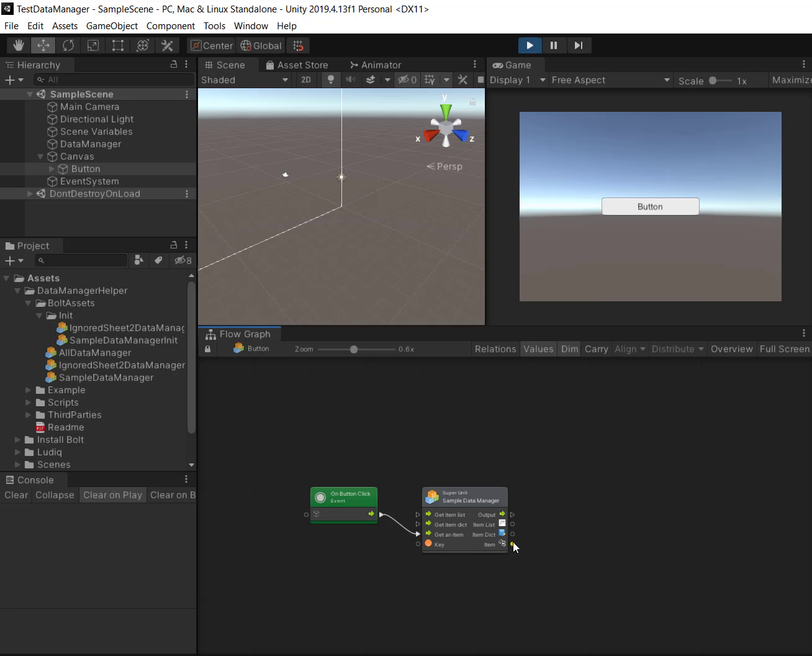Switch to the Asset Store tab

[297, 65]
